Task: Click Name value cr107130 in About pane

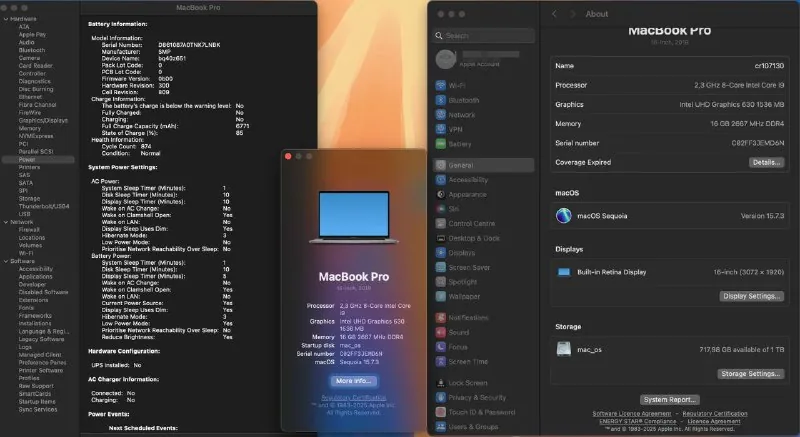Action: [769, 66]
